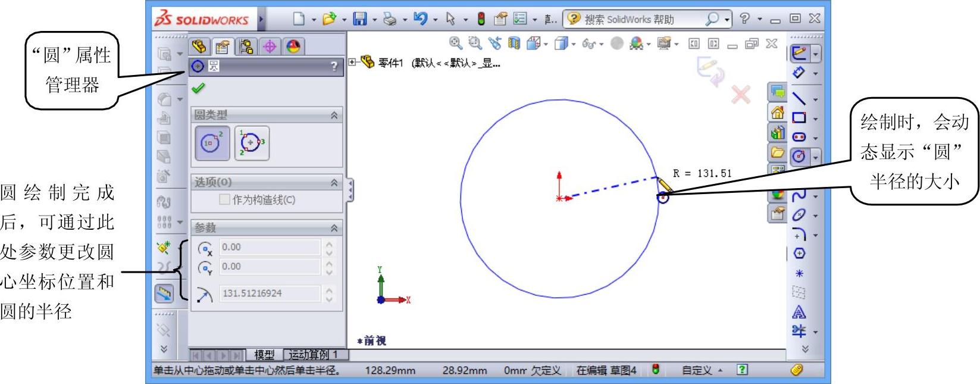This screenshot has width=980, height=384.
Task: Select the arrow pointer tool
Action: (x=450, y=19)
